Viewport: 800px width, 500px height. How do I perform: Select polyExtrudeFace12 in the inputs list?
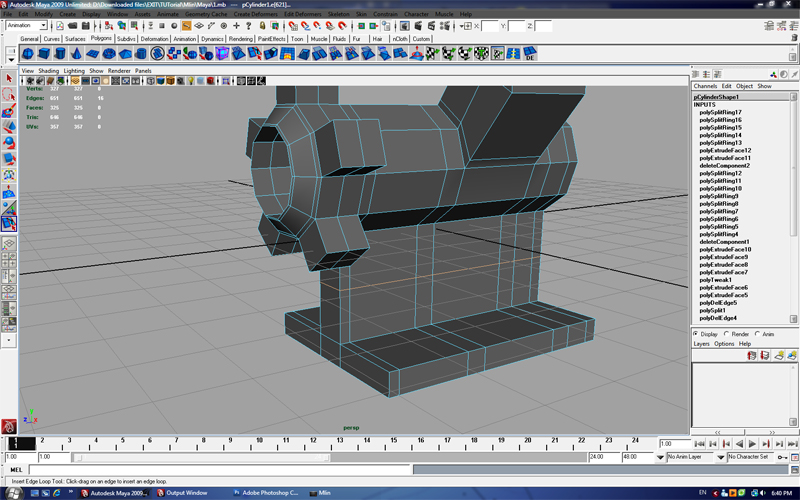point(725,150)
